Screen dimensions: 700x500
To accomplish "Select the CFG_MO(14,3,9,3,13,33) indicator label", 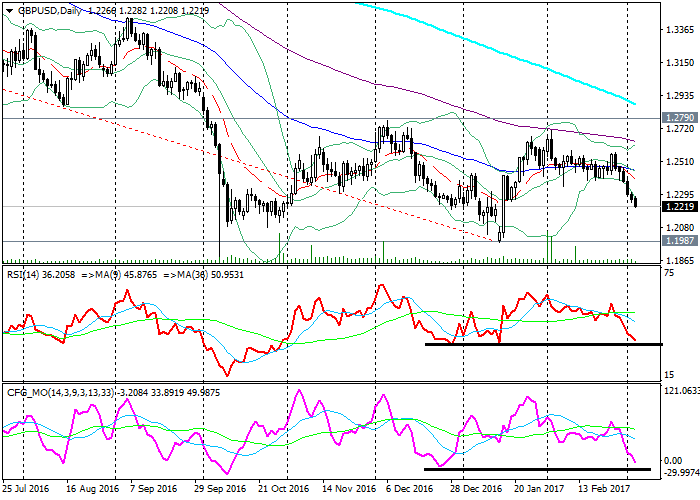I will [61, 393].
